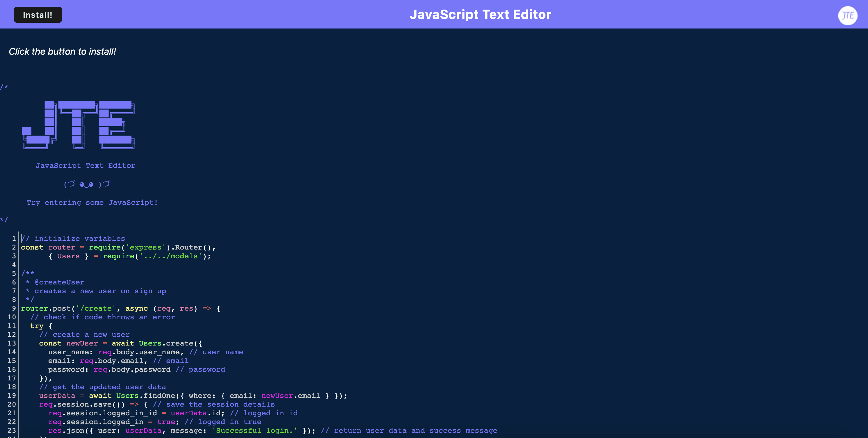Click the kaomoji face in the comment

tap(87, 184)
